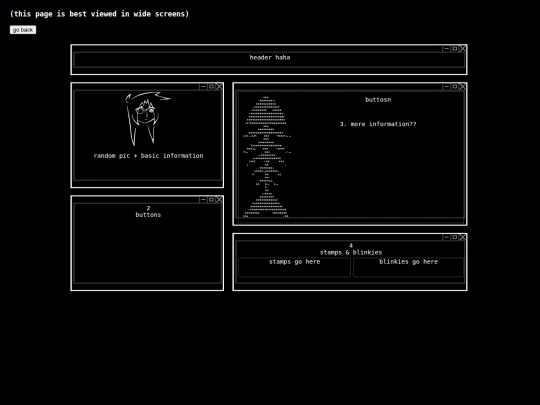540x405 pixels.
Task: Click 'random pic + basic information' caption
Action: (148, 156)
